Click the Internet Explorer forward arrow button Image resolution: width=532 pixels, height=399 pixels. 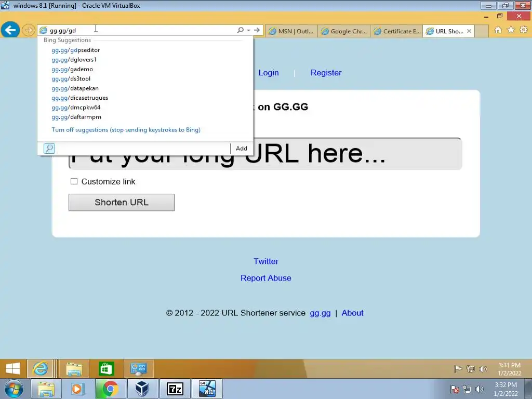[x=29, y=30]
